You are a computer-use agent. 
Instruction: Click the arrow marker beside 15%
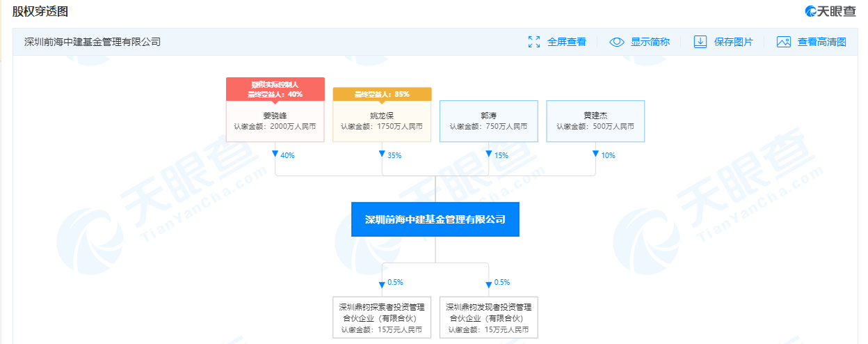(x=488, y=153)
